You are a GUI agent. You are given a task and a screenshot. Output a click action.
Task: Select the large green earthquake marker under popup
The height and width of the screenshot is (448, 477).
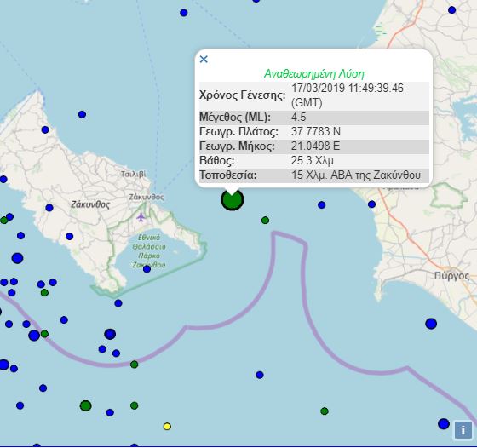233,200
